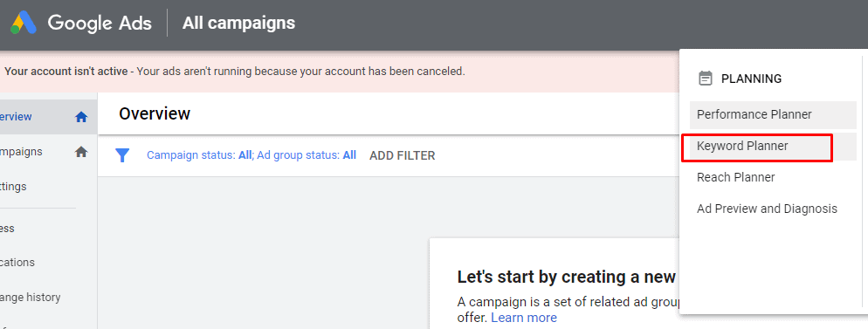This screenshot has width=868, height=329.
Task: Follow the Learn more link
Action: [524, 318]
